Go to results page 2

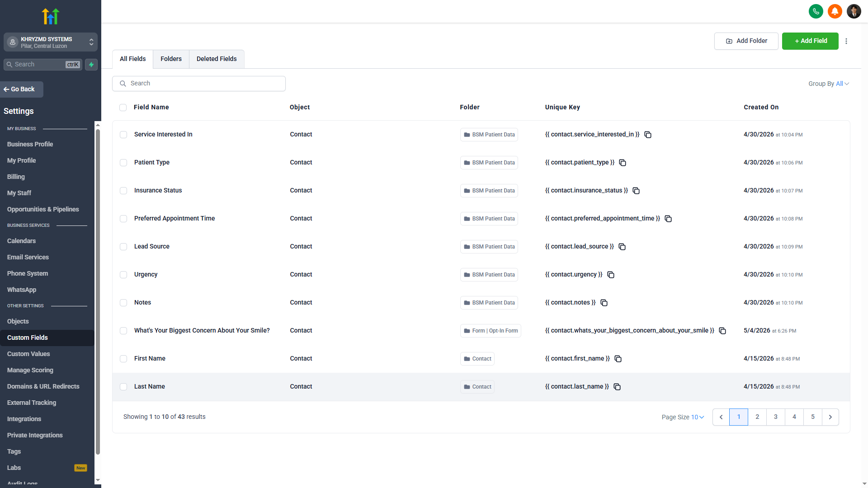coord(757,417)
